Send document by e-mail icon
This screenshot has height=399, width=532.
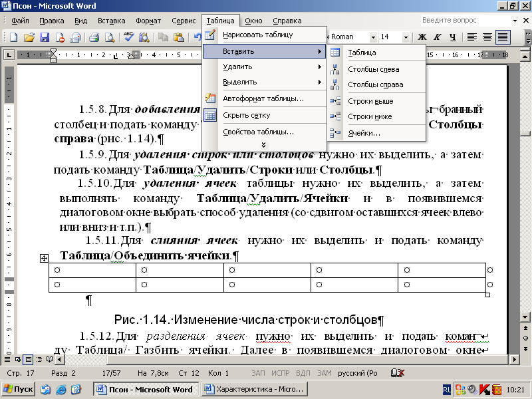pos(75,37)
